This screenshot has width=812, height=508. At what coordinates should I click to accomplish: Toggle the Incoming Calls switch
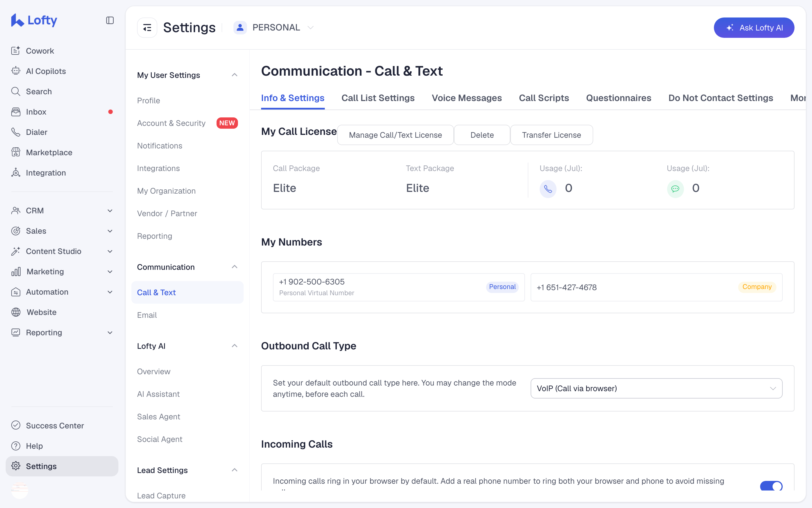point(771,486)
